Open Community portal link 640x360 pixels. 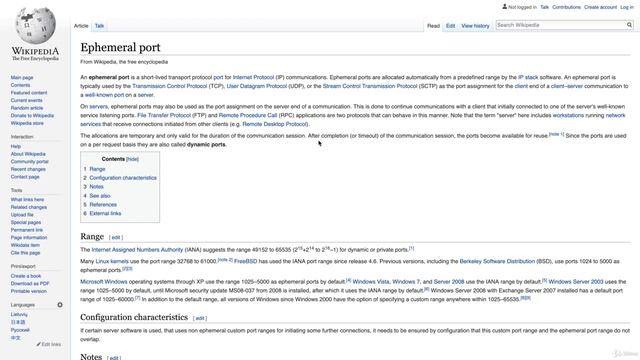29,162
